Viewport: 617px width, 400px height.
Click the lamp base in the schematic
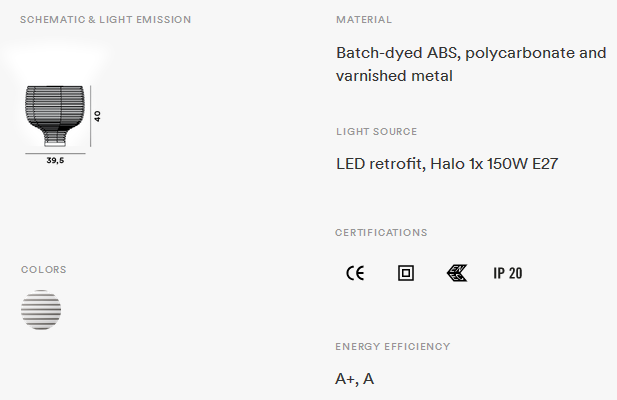55,138
